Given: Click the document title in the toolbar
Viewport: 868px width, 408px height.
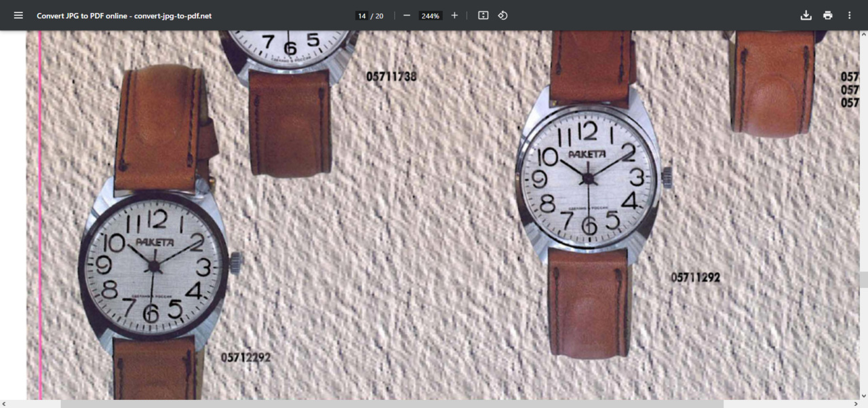Looking at the screenshot, I should (x=124, y=16).
